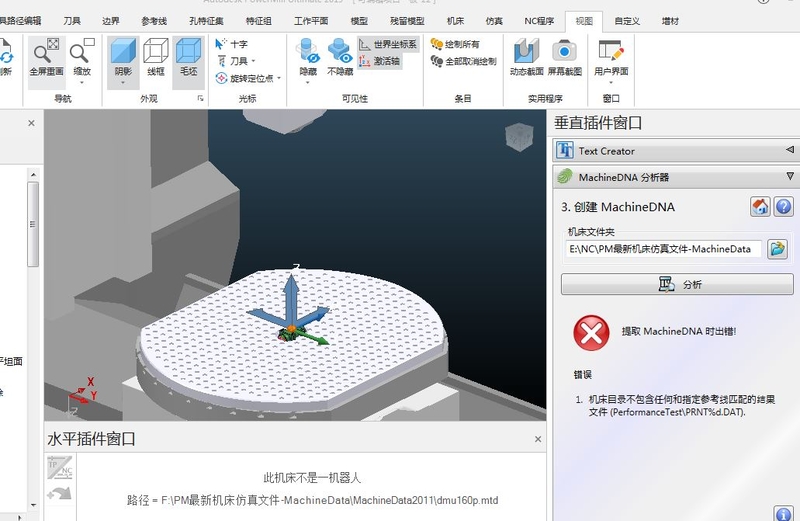Open the 缩放 dropdown arrow
The height and width of the screenshot is (521, 800).
[82, 82]
